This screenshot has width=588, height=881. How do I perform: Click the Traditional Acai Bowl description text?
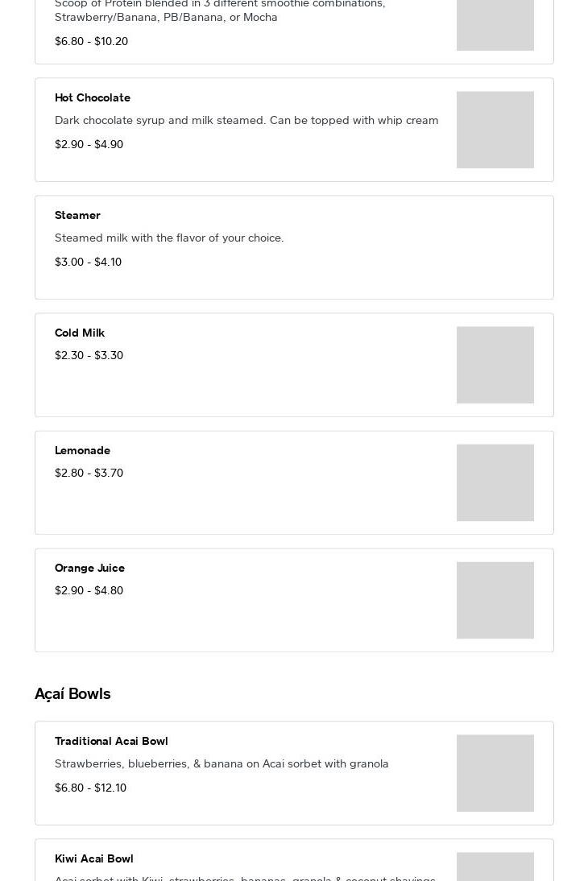pos(222,763)
